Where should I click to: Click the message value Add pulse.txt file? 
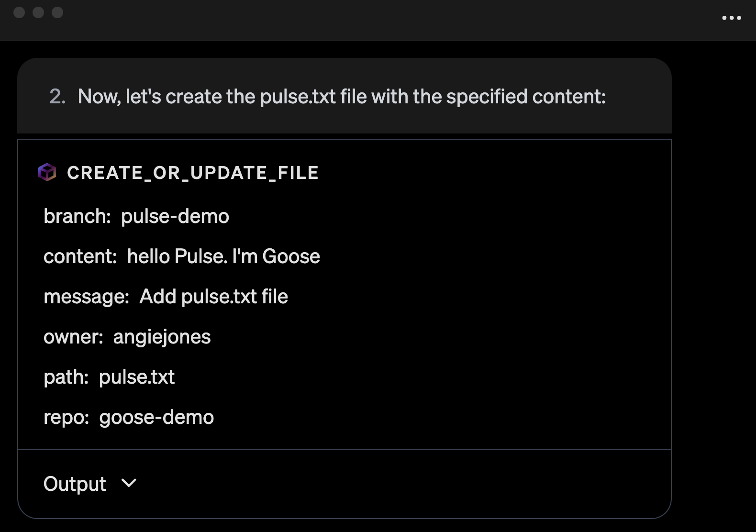(213, 297)
